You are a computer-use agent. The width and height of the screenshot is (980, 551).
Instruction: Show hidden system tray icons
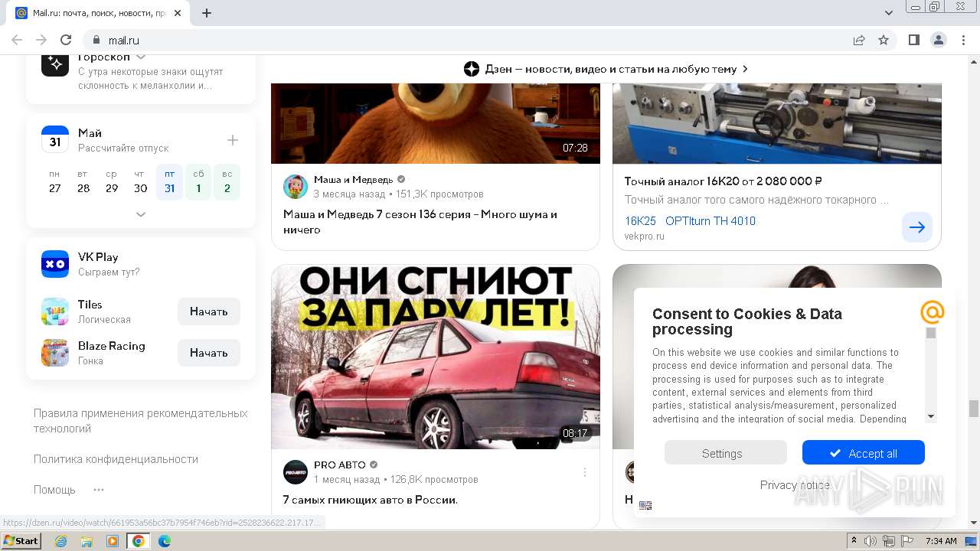[x=854, y=541]
